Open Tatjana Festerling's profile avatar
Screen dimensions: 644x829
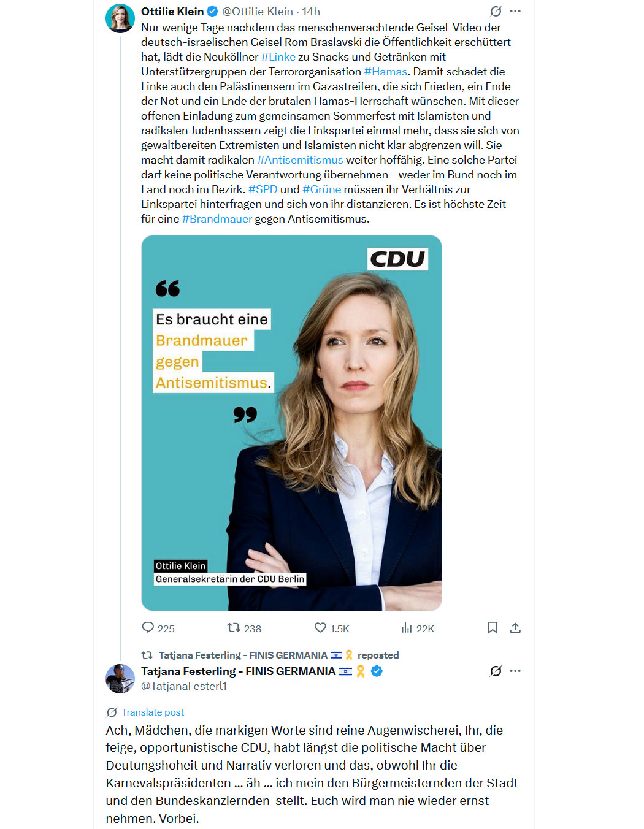(x=120, y=678)
